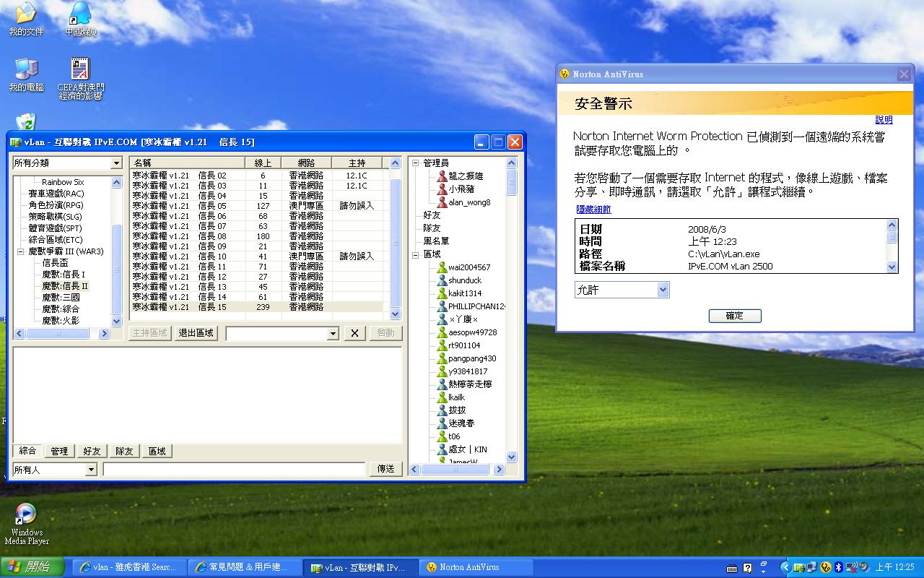
Task: Click 確定 in the Norton security alert
Action: click(x=734, y=316)
